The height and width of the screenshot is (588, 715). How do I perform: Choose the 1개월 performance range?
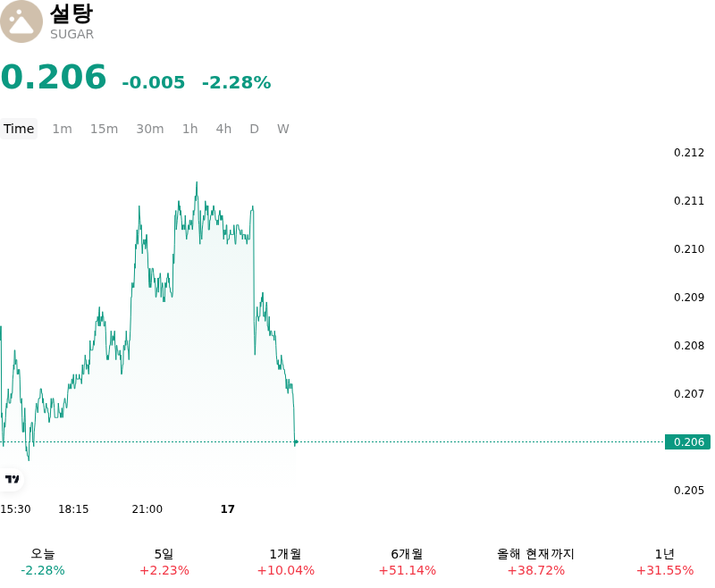[286, 562]
